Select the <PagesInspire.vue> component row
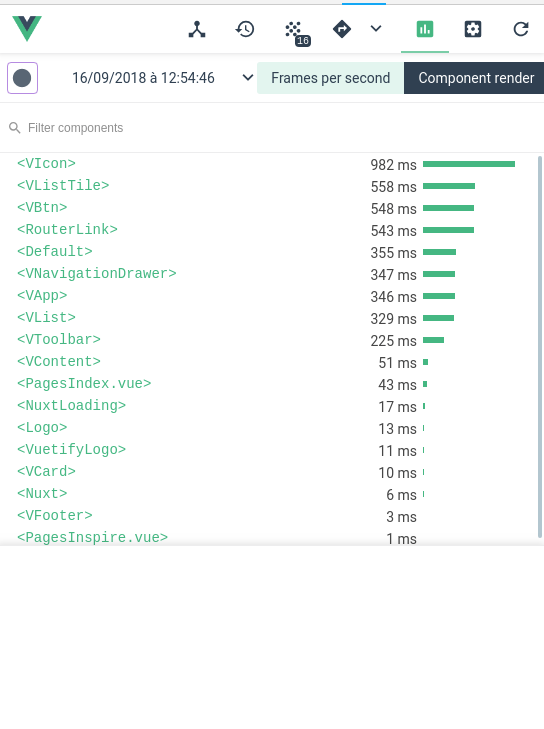Screen dimensions: 544x729 pyautogui.click(x=269, y=538)
